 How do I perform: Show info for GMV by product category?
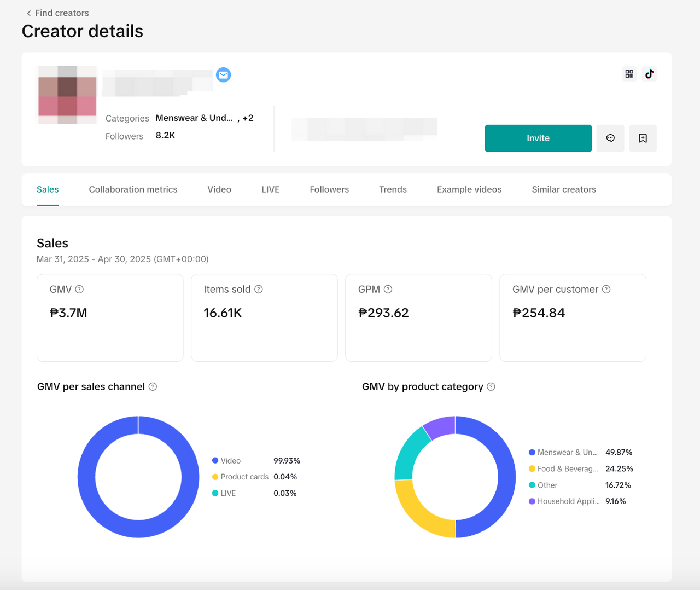tap(491, 387)
